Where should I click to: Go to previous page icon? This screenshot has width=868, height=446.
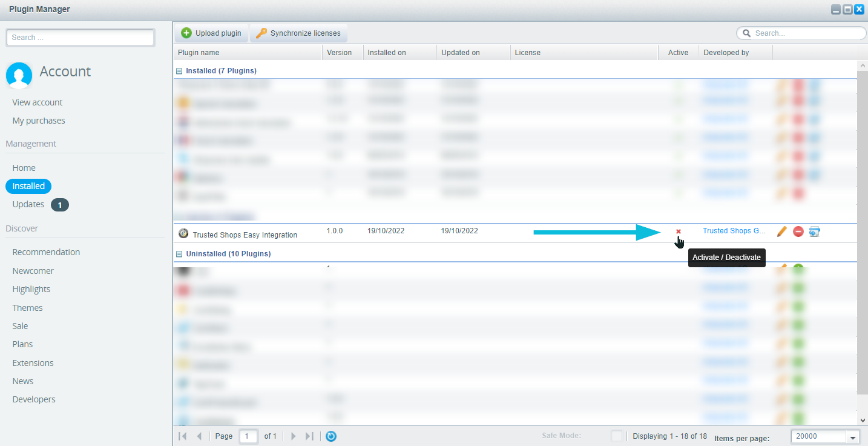pos(199,436)
